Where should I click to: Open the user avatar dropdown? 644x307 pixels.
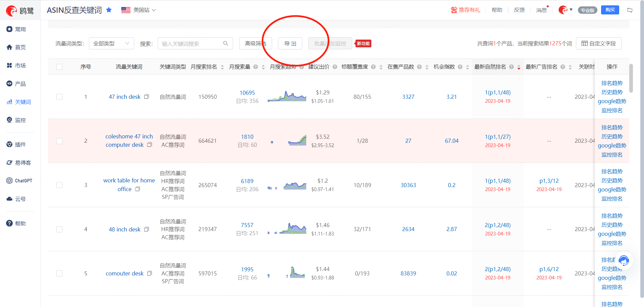coord(566,10)
